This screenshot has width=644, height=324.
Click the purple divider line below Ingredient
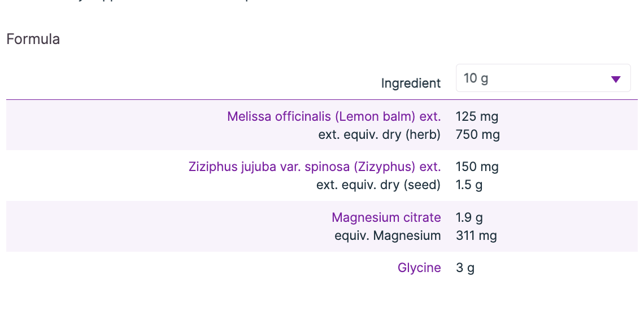pos(322,100)
